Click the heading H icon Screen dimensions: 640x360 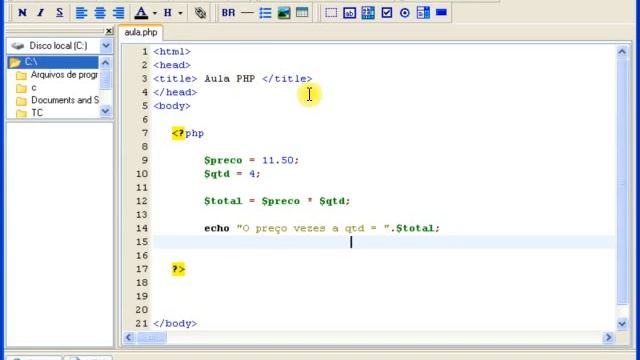168,13
